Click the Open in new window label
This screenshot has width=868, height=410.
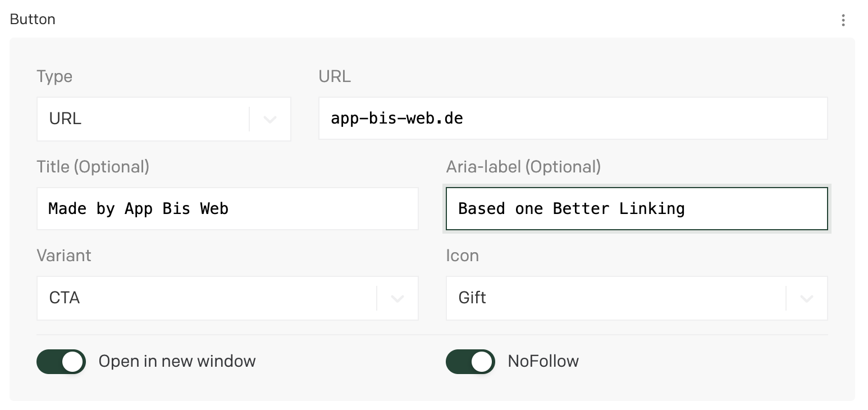tap(177, 362)
